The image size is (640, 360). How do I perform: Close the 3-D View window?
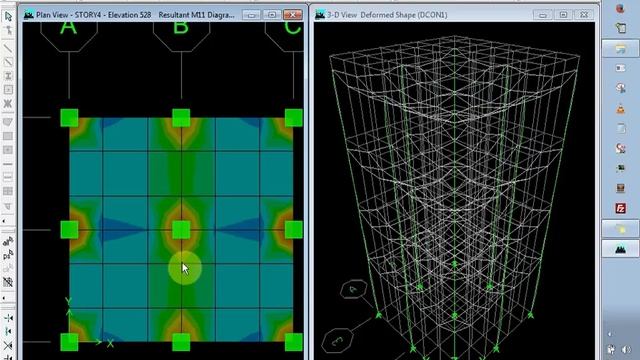[x=584, y=15]
